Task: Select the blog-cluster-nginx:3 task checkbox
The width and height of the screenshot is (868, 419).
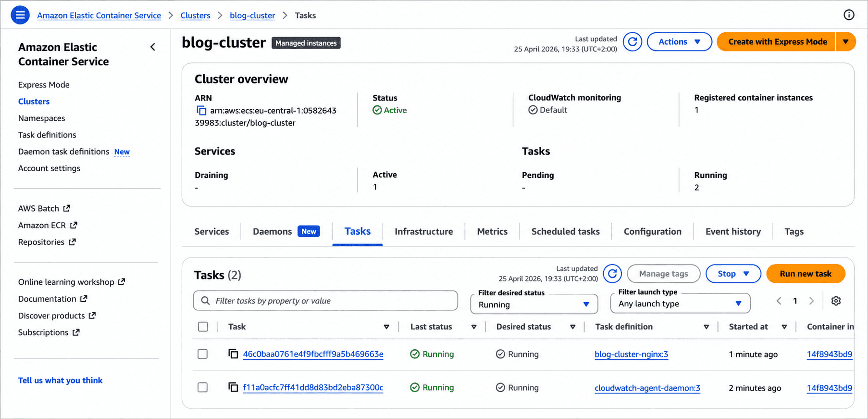Action: (203, 354)
